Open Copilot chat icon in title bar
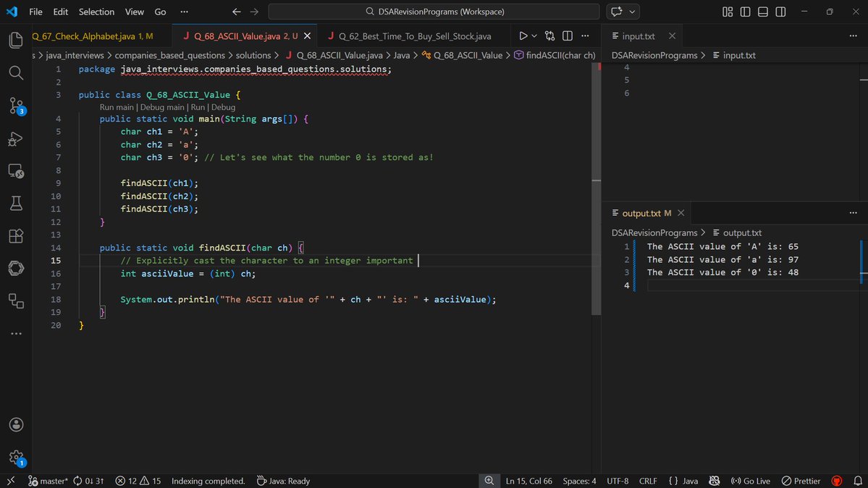The width and height of the screenshot is (868, 488). point(617,12)
